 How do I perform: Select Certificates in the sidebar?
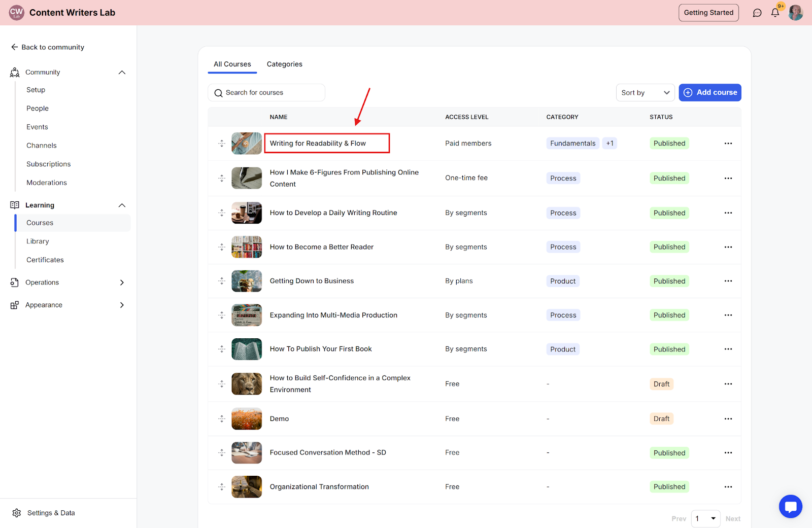coord(45,260)
